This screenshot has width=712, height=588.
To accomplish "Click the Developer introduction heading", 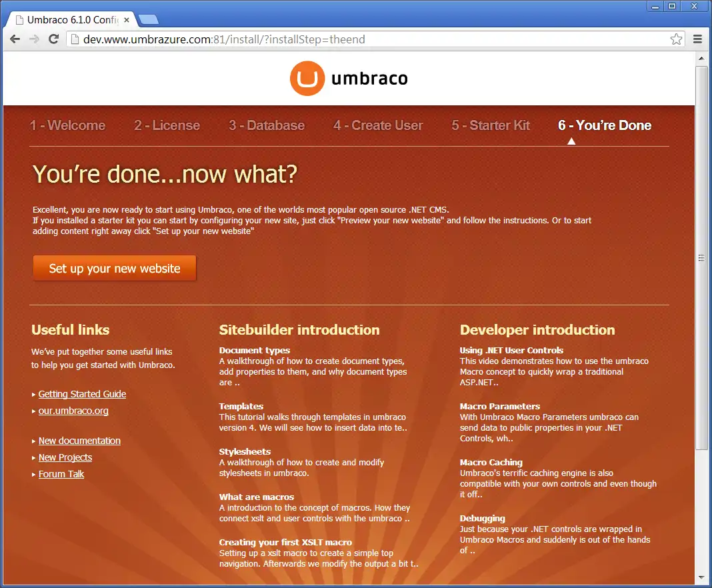I will [x=537, y=330].
